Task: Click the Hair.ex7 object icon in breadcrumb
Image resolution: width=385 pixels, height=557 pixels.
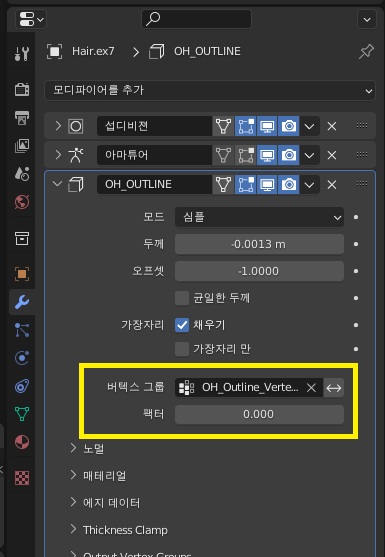Action: (54, 52)
